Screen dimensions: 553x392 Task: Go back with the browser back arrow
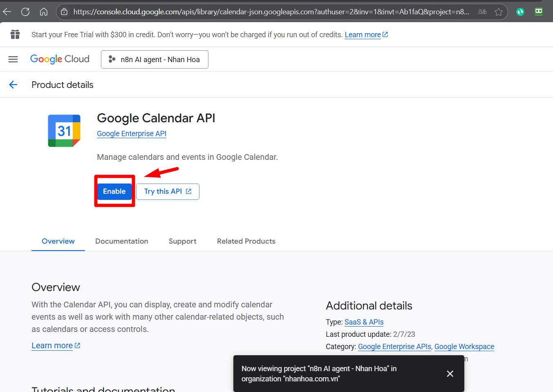[x=7, y=12]
